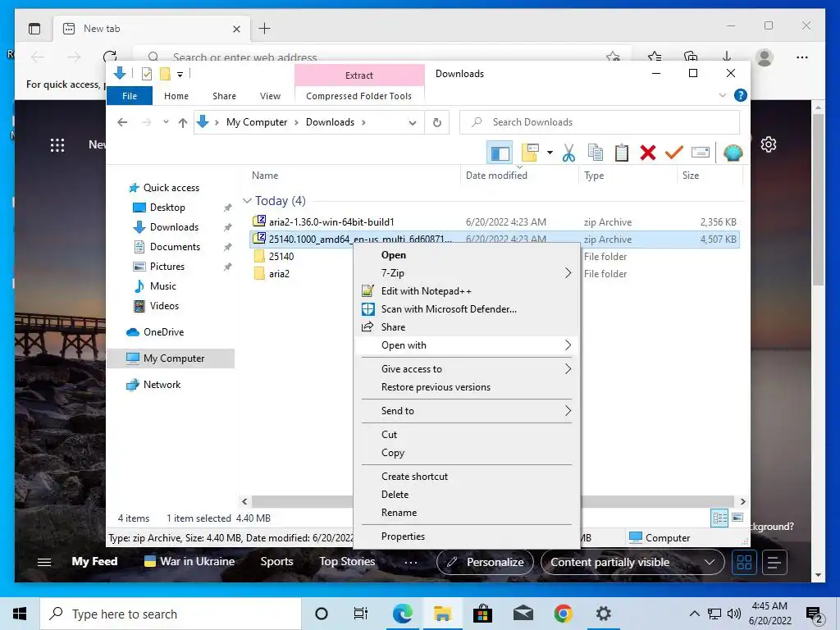Open Customize Quick Access Toolbar dropdown
Image resolution: width=840 pixels, height=630 pixels.
[180, 75]
